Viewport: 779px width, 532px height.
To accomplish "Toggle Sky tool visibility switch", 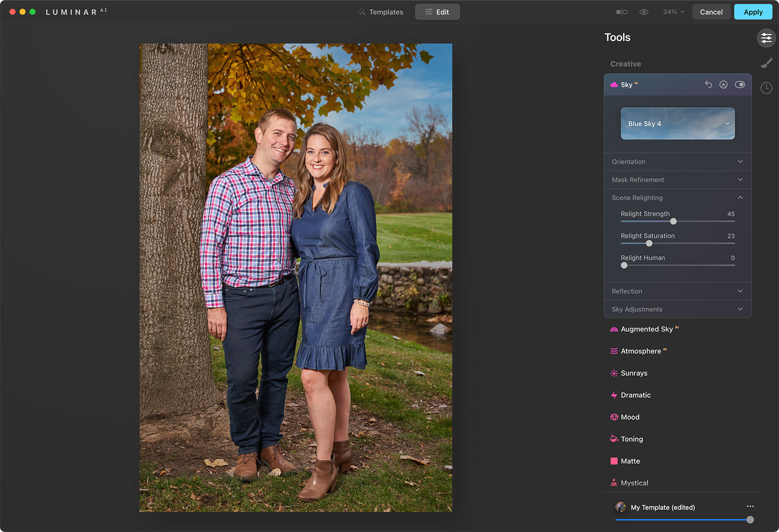I will pyautogui.click(x=740, y=85).
